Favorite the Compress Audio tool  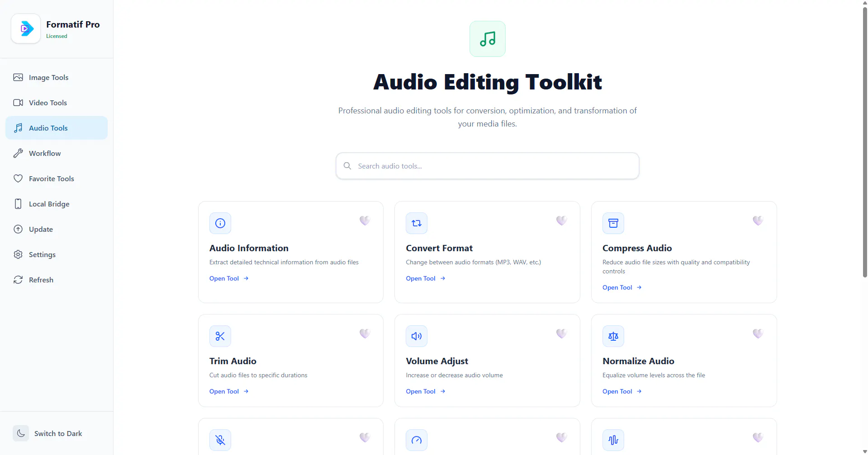coord(758,220)
